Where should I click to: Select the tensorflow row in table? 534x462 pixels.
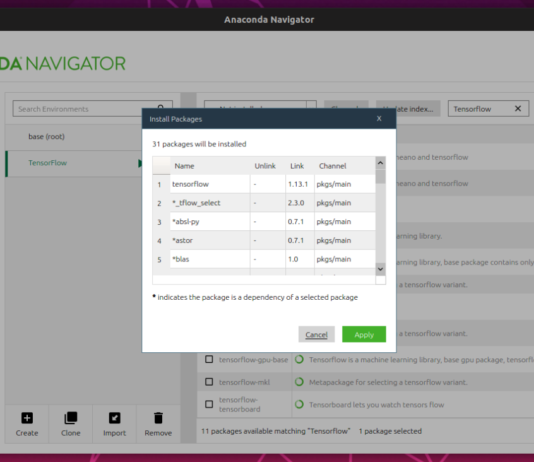(x=264, y=184)
